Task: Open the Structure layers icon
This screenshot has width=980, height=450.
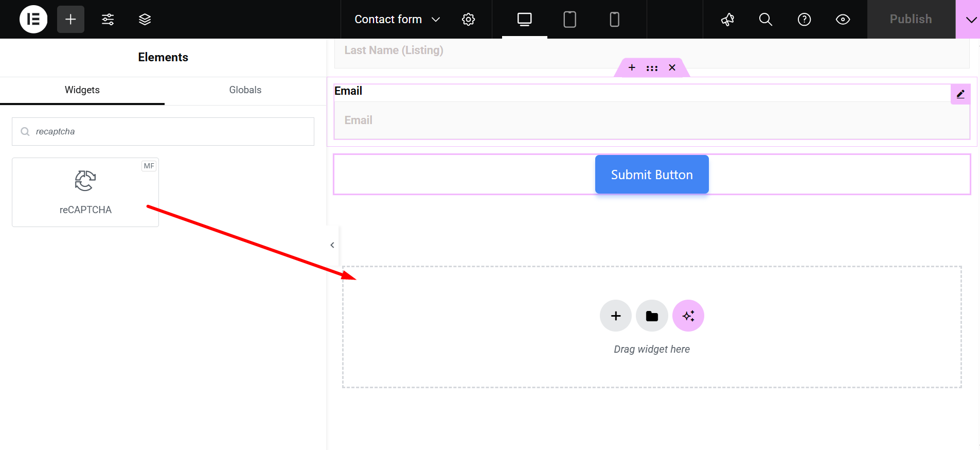Action: click(145, 19)
